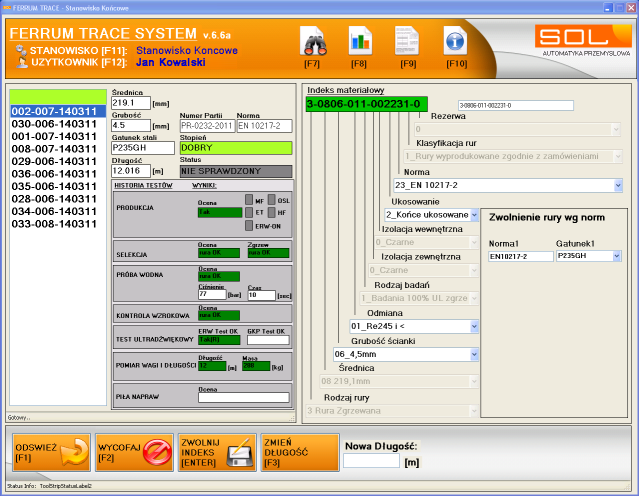Image resolution: width=639 pixels, height=496 pixels.
Task: Click the Długość 12.016 field
Action: pos(131,171)
